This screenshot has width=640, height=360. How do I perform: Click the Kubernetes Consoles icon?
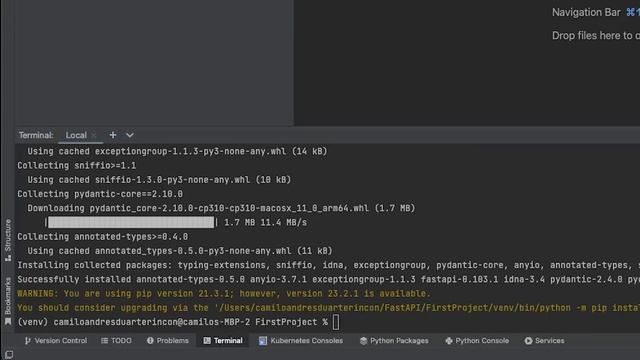263,340
